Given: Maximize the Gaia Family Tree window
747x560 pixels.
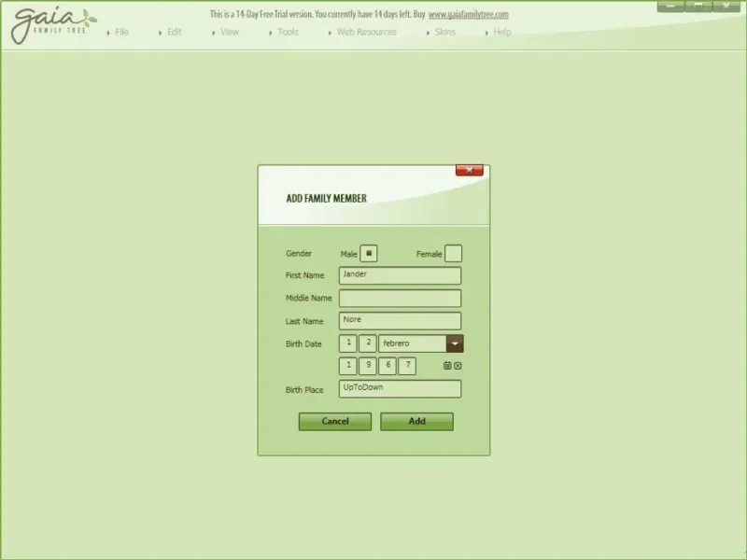Looking at the screenshot, I should point(698,7).
